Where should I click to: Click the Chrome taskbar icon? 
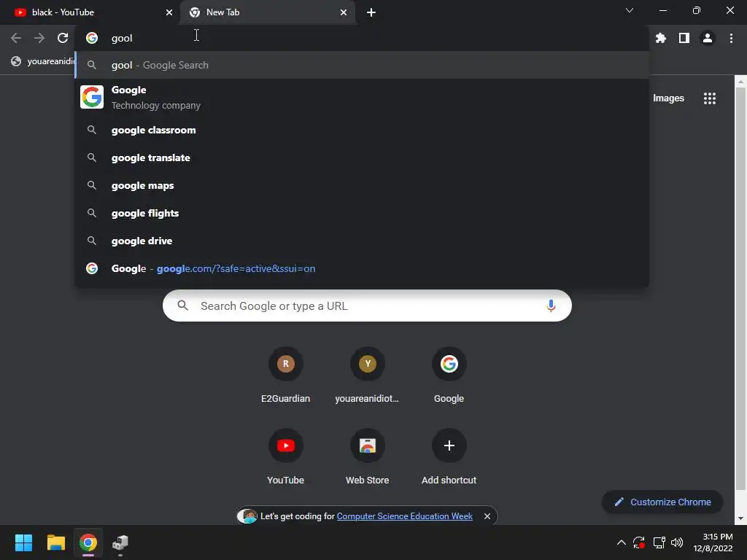tap(88, 542)
